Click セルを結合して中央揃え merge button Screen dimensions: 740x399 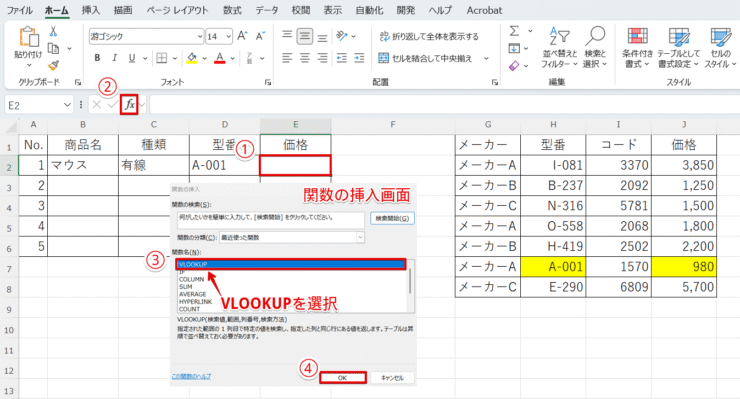(x=425, y=58)
